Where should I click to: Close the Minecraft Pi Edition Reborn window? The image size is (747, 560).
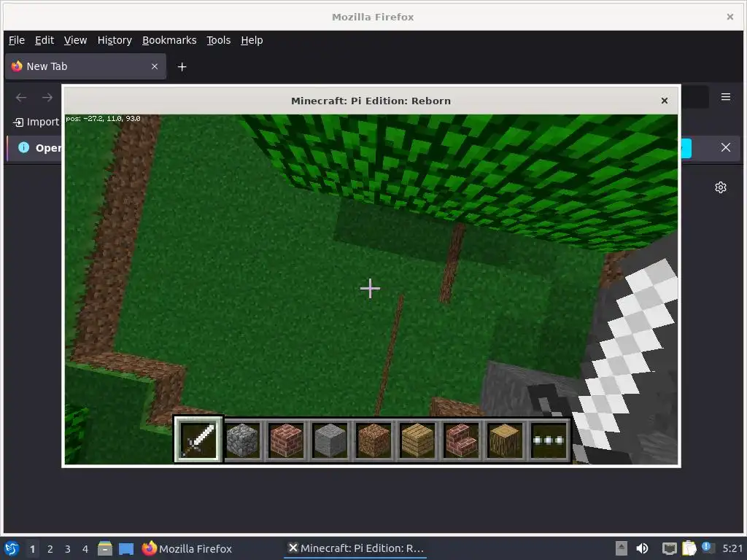[664, 101]
